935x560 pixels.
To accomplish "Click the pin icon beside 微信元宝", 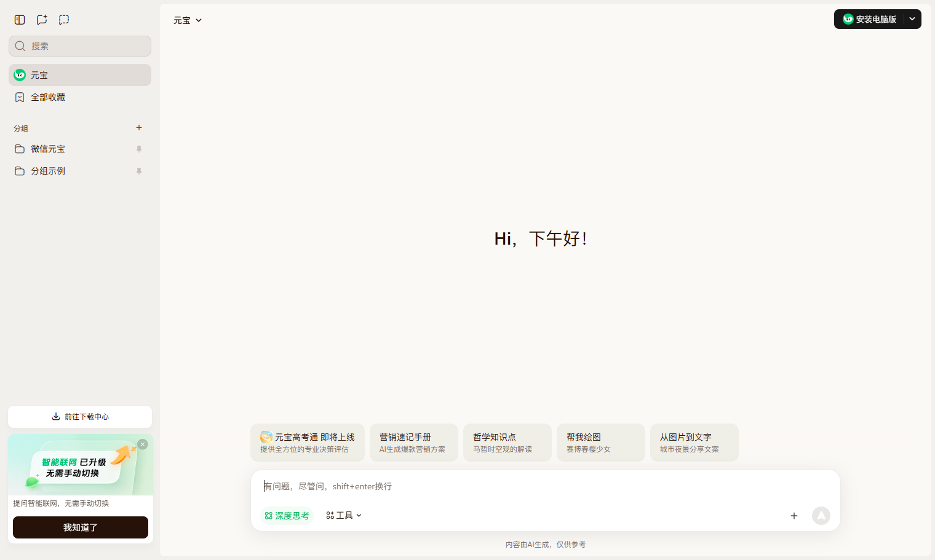I will [139, 149].
